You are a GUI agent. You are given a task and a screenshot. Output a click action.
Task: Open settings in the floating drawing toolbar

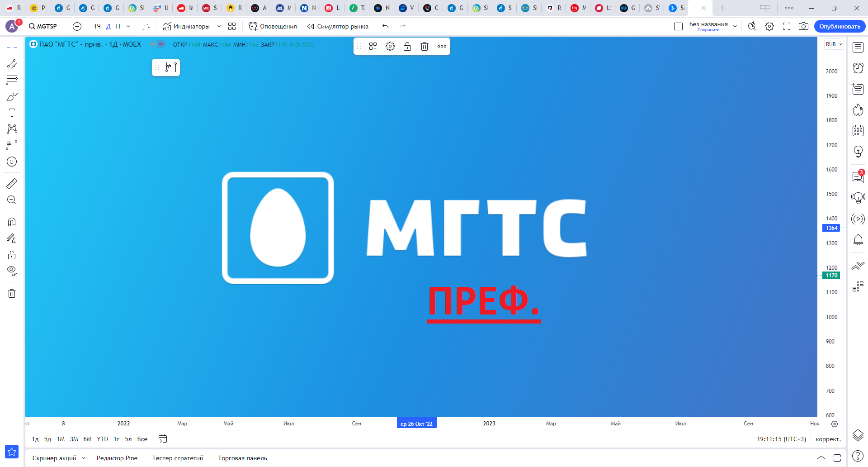tap(390, 46)
